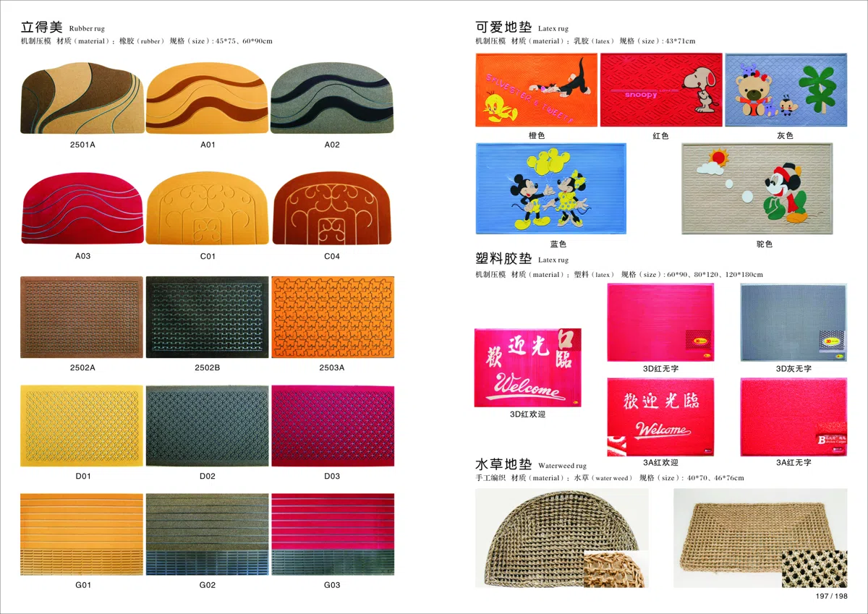The height and width of the screenshot is (614, 868).
Task: Select the orange wavy A01 rug photo
Action: click(207, 98)
